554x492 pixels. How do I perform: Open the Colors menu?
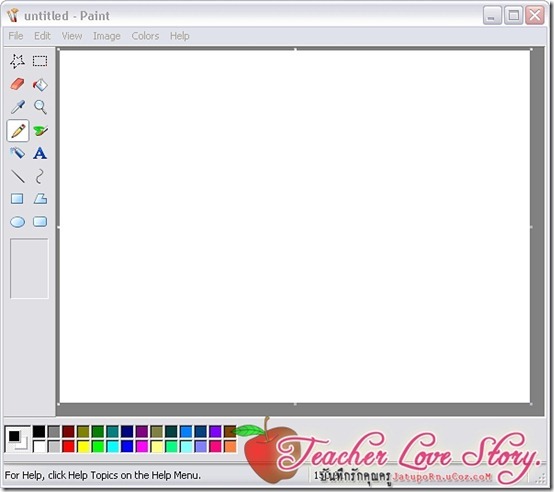(145, 36)
